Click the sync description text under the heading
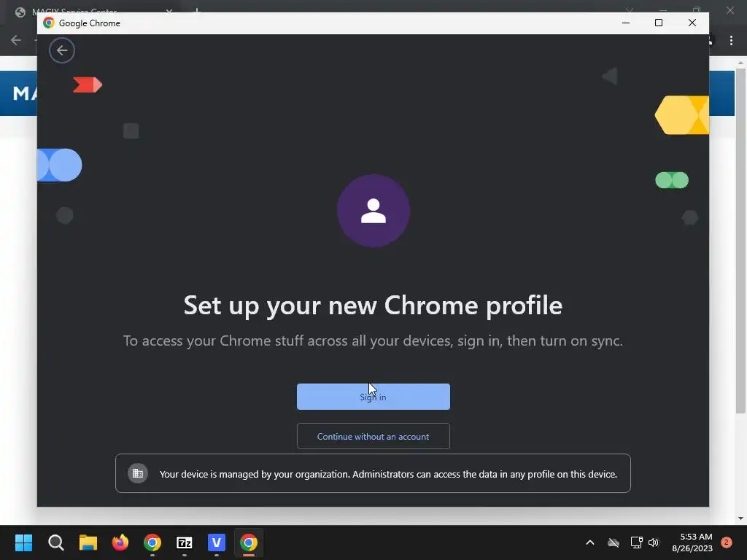 click(x=373, y=341)
